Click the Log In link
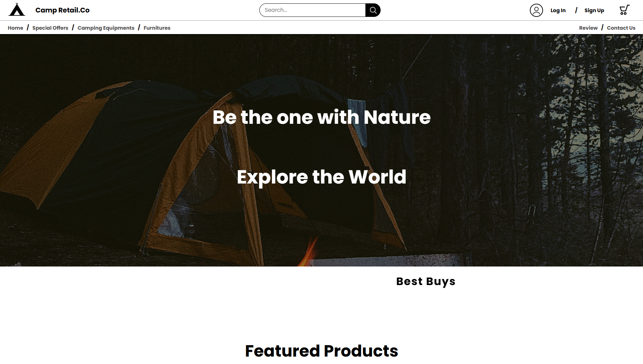The width and height of the screenshot is (643, 364). tap(558, 10)
